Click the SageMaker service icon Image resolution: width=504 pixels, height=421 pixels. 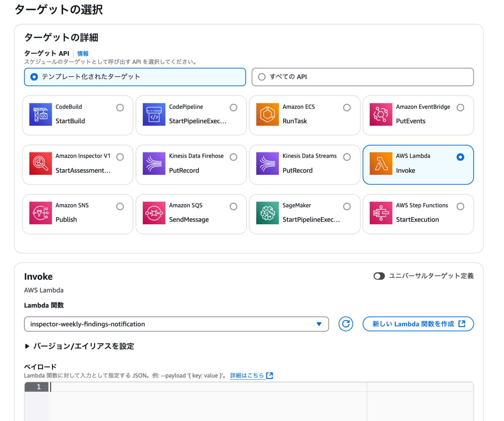[x=267, y=213]
